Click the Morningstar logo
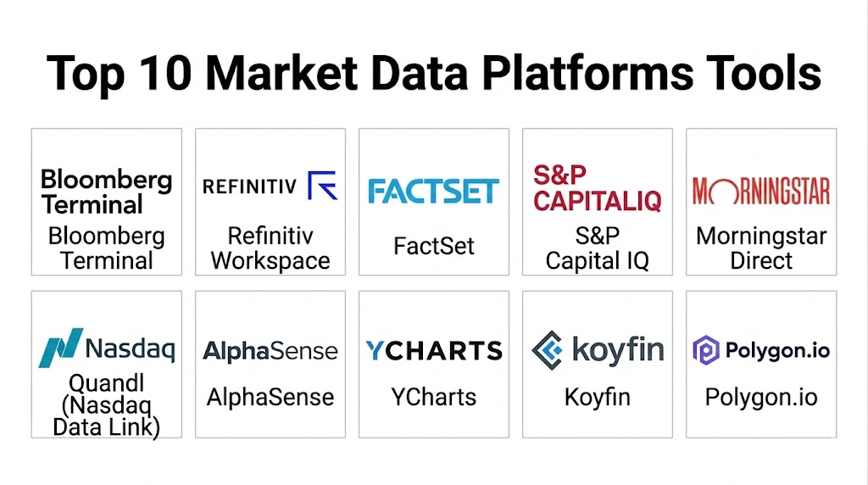The image size is (868, 485). coord(760,191)
